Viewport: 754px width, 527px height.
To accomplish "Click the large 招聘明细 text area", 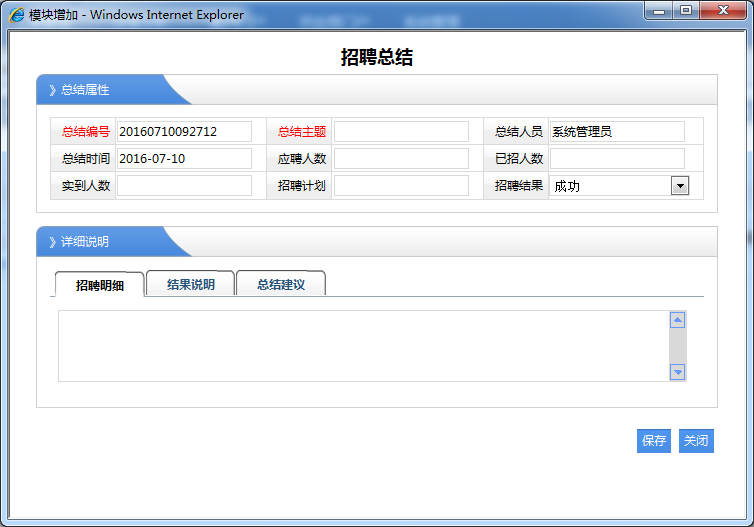I will tap(362, 346).
